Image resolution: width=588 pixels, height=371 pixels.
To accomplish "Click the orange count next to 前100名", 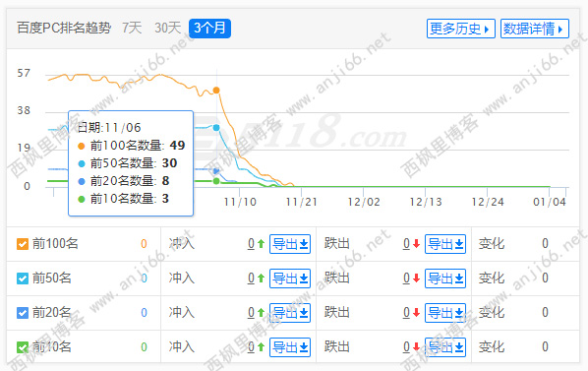I will [x=144, y=244].
